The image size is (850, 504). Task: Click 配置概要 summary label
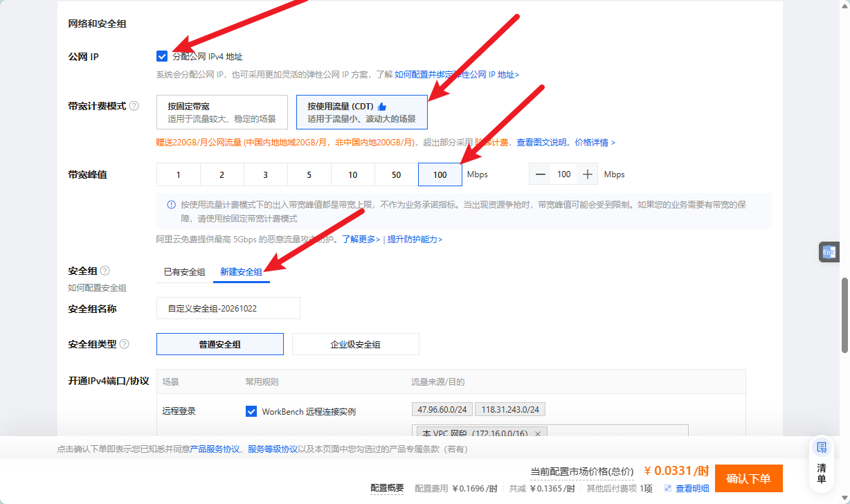pyautogui.click(x=387, y=488)
